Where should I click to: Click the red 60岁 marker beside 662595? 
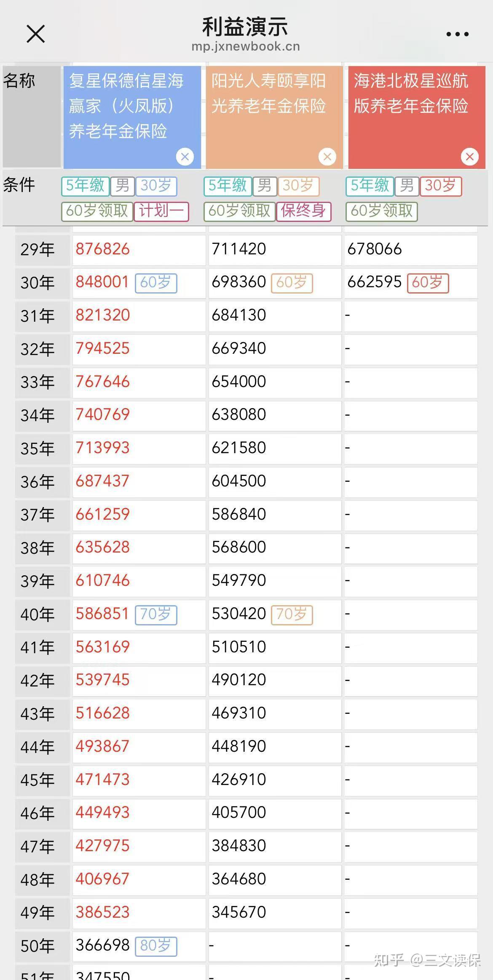428,283
